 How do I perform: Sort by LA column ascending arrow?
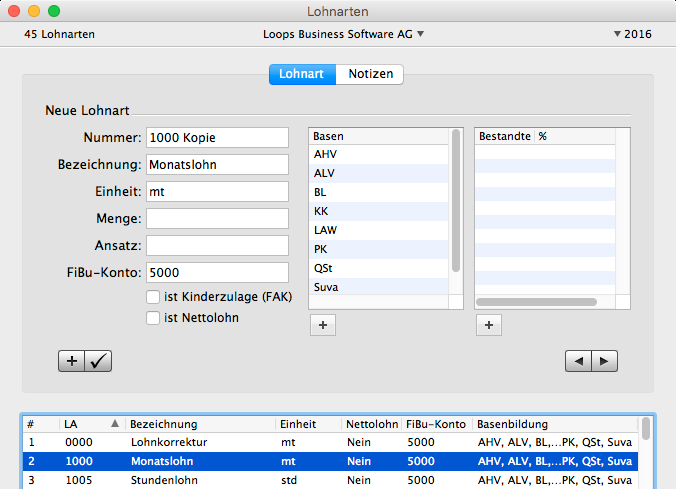(114, 424)
